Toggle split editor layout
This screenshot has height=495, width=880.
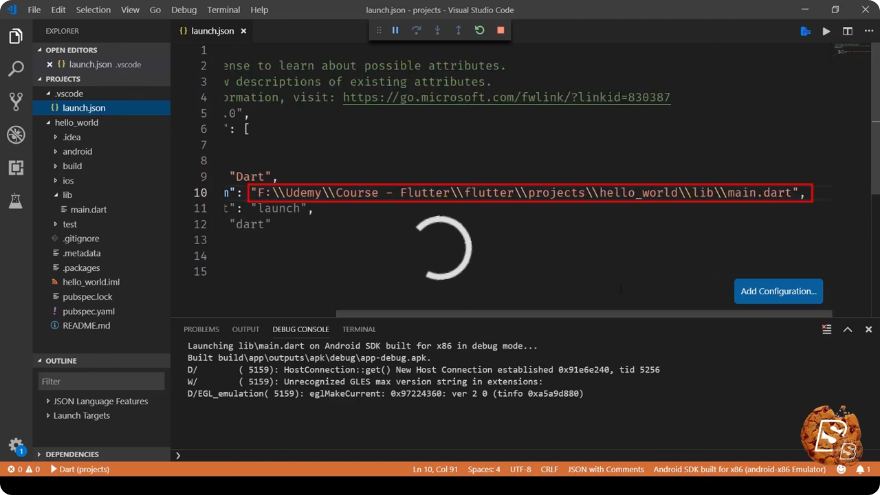pos(847,31)
